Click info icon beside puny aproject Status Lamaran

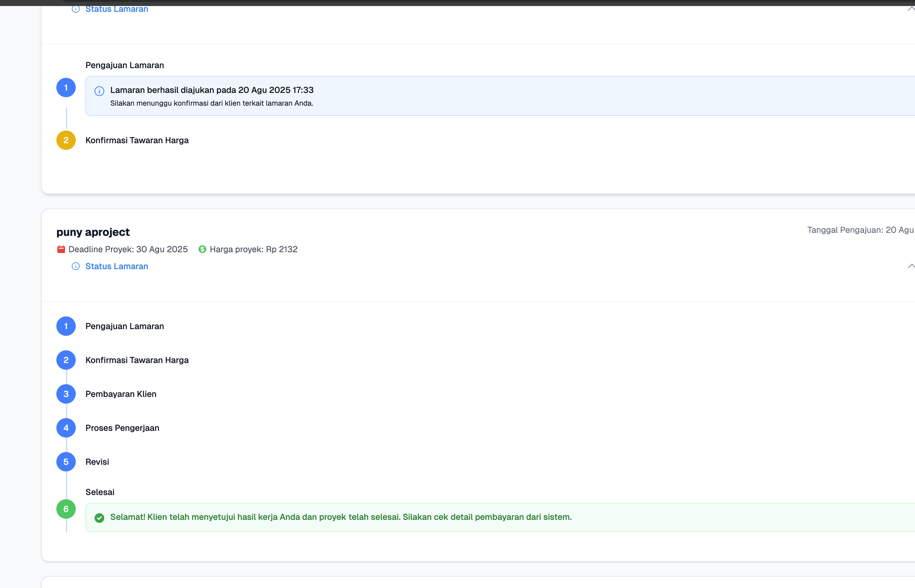click(76, 266)
